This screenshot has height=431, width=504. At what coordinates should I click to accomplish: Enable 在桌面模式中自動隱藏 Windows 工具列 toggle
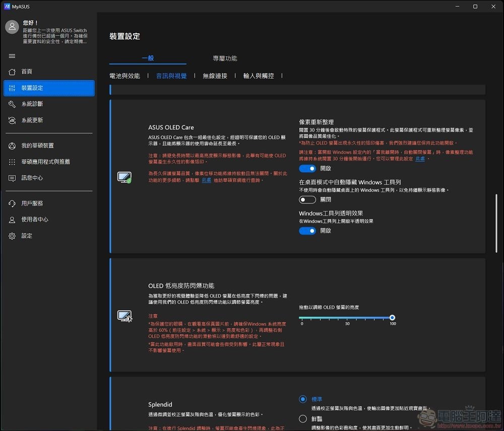(307, 200)
